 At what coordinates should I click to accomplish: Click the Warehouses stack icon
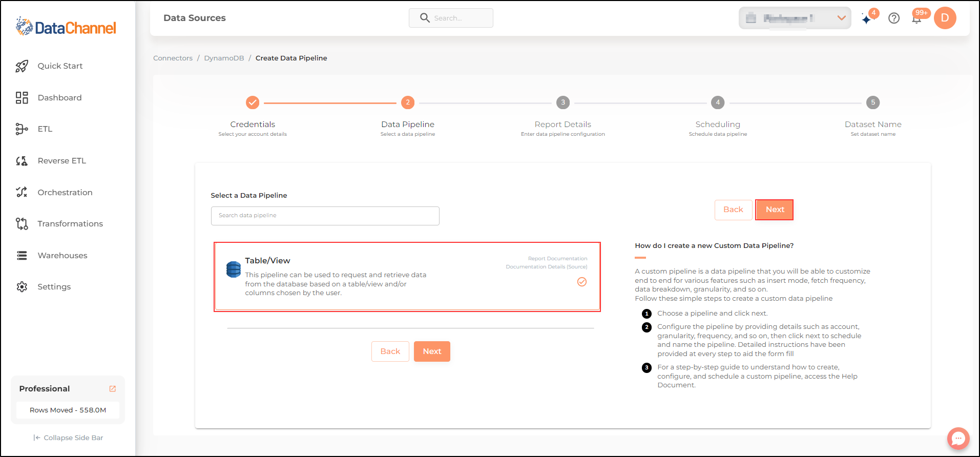(x=22, y=255)
